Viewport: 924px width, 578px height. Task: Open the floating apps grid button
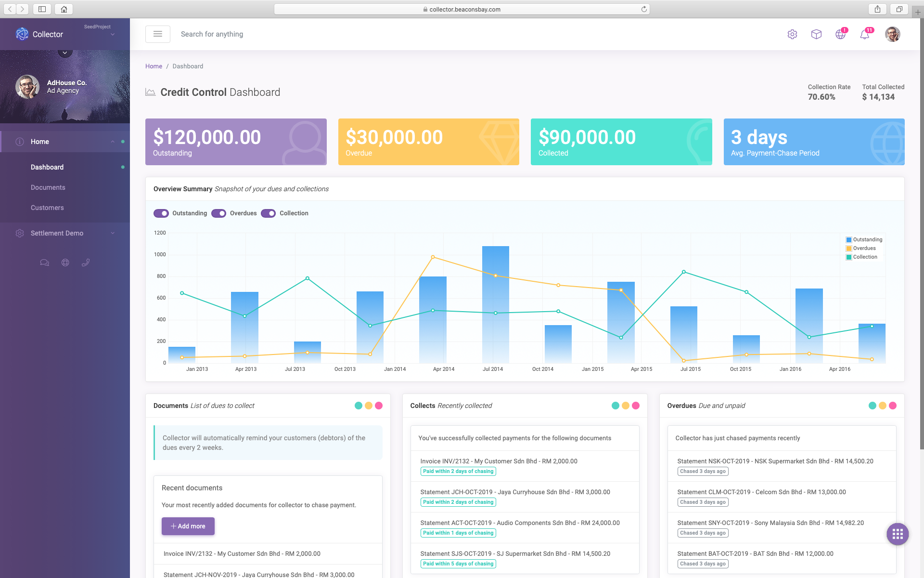[x=898, y=534]
